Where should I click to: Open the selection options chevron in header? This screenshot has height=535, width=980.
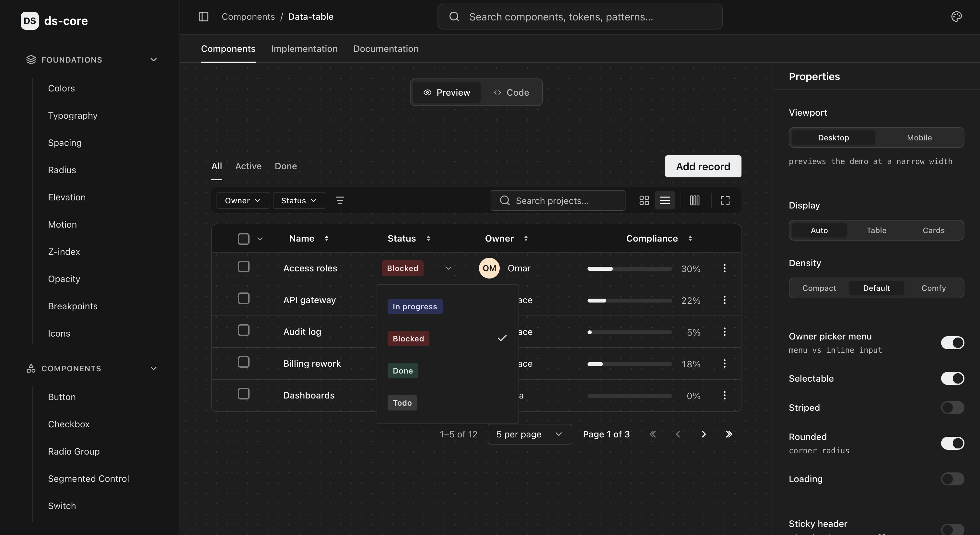click(260, 239)
